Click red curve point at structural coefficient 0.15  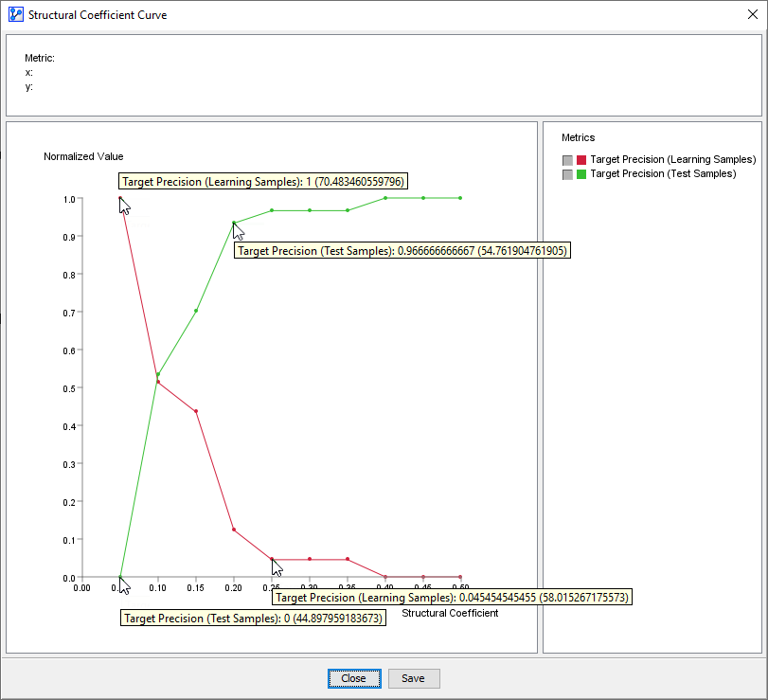pyautogui.click(x=196, y=411)
